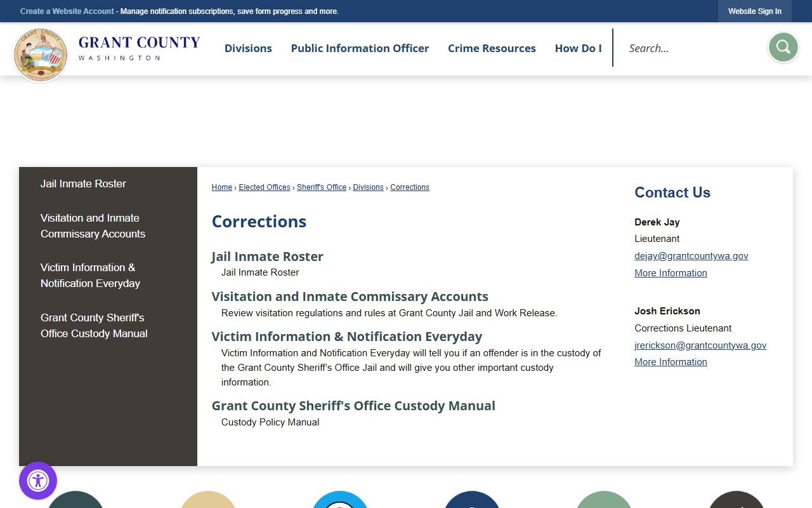The width and height of the screenshot is (812, 508).
Task: Click the name Josh Erickson
Action: click(667, 311)
